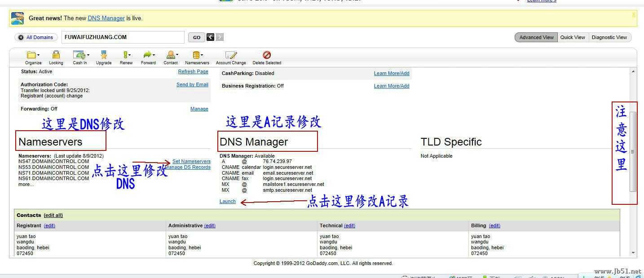Click the vertical scrollbar handle
Image resolution: width=644 pixels, height=278 pixels.
[x=633, y=151]
